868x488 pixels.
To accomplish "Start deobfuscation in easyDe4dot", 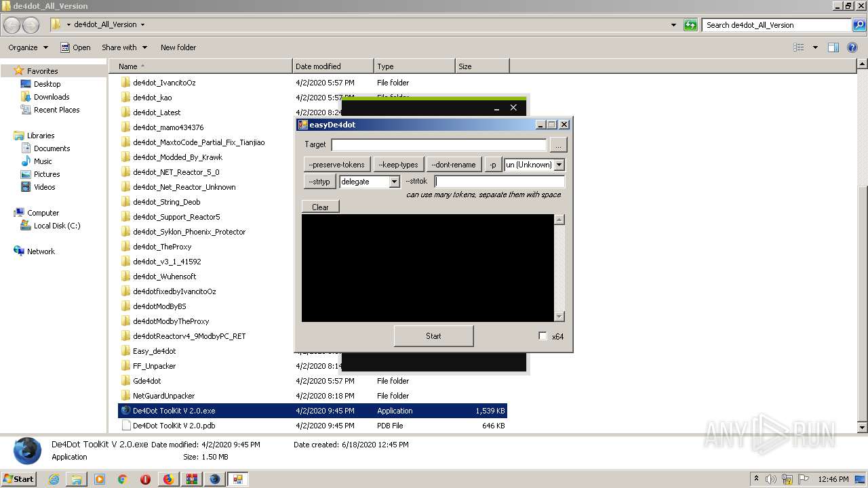I will [x=433, y=336].
